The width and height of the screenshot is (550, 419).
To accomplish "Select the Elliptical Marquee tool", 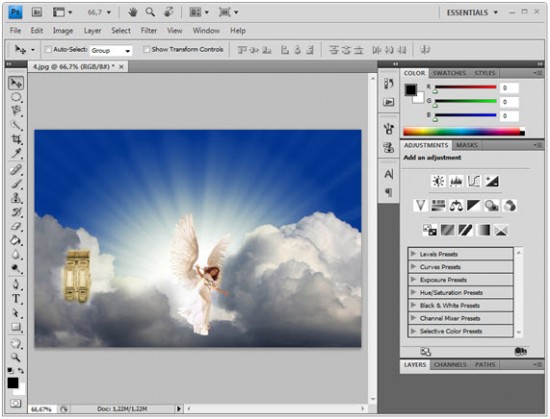I will click(x=16, y=97).
